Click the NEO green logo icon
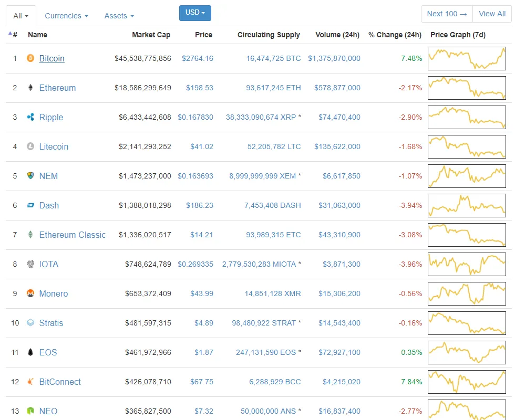515x420 pixels. (30, 411)
